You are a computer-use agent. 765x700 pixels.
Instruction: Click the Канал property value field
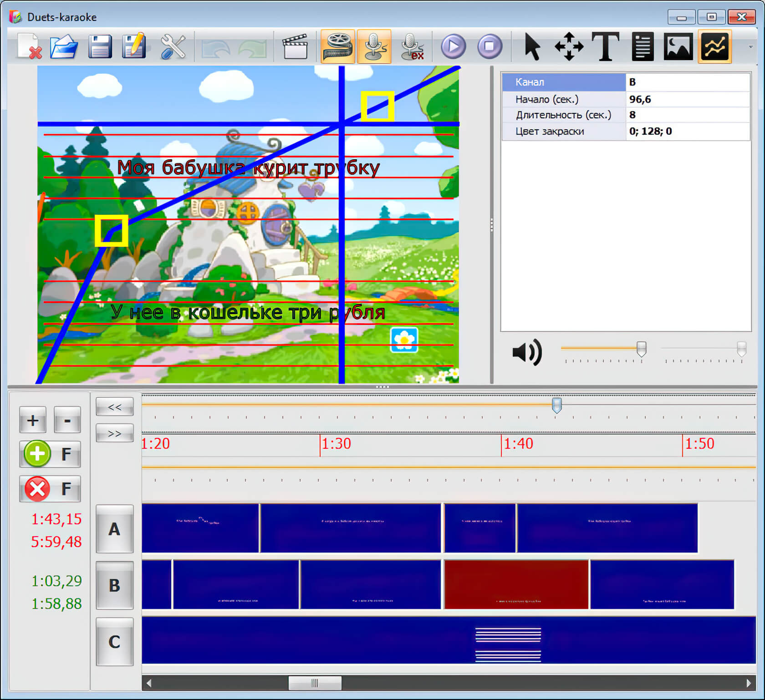(688, 82)
